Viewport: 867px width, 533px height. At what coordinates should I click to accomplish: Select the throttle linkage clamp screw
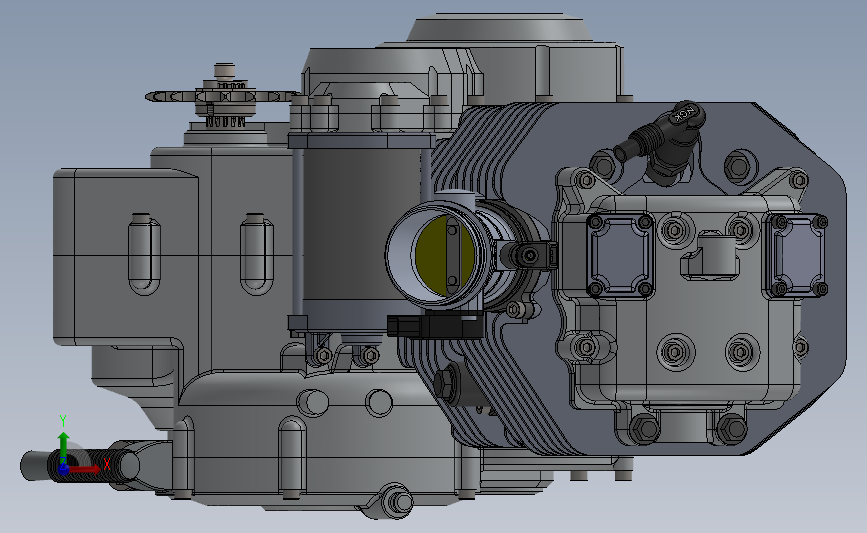[530, 255]
